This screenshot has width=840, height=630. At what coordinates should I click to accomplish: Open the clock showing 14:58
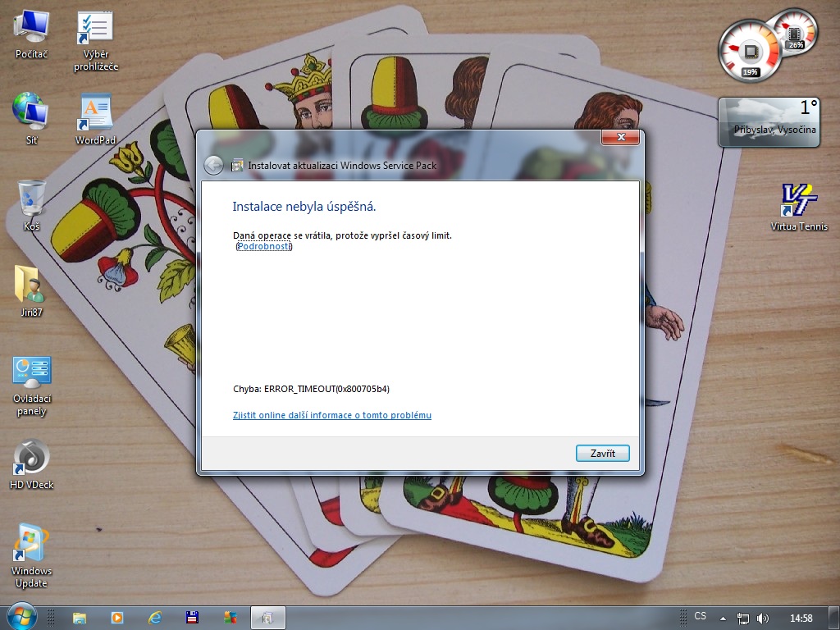pyautogui.click(x=801, y=619)
